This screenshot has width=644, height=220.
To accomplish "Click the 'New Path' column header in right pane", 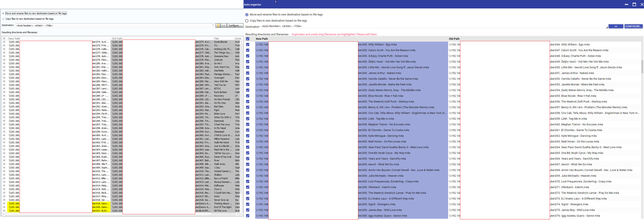I will click(262, 39).
